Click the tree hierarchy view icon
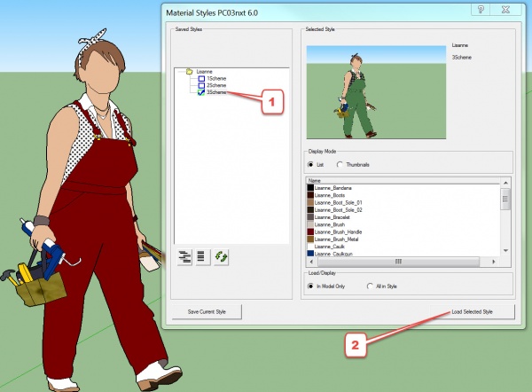Viewport: 532px width, 392px height. click(185, 256)
